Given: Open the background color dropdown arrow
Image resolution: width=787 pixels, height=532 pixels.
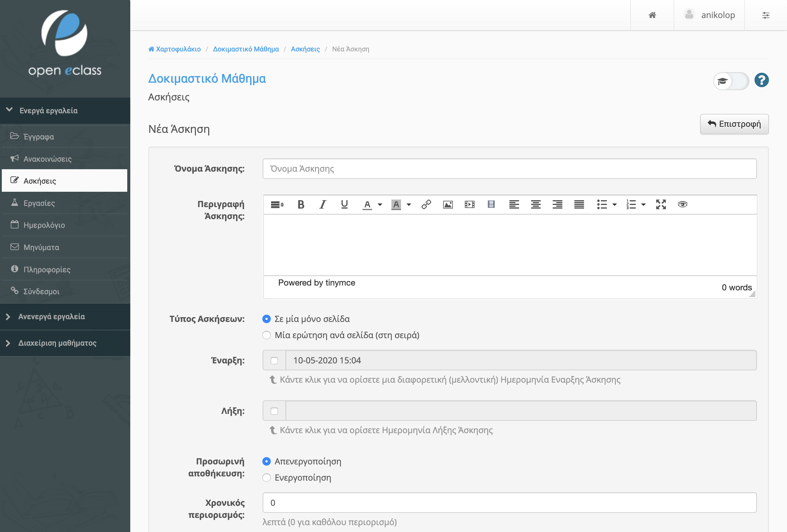Looking at the screenshot, I should pyautogui.click(x=409, y=204).
